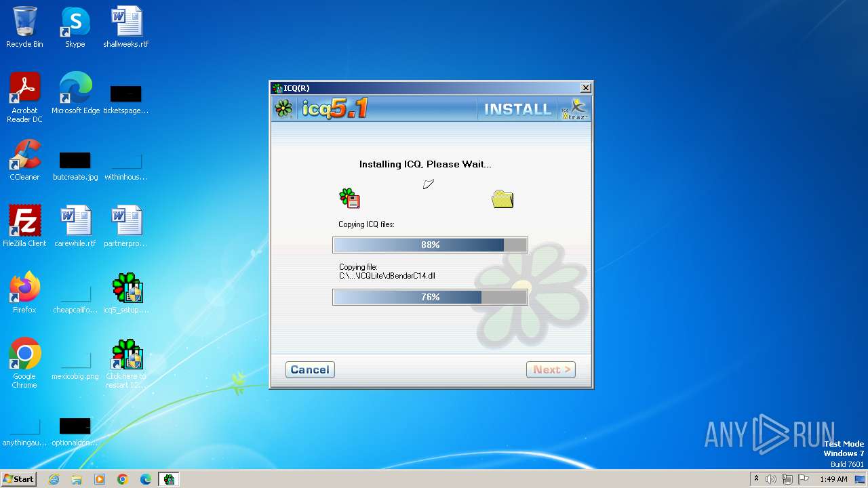Open Acrobat Reader DC shortcut
The width and height of the screenshot is (868, 488).
click(x=24, y=98)
